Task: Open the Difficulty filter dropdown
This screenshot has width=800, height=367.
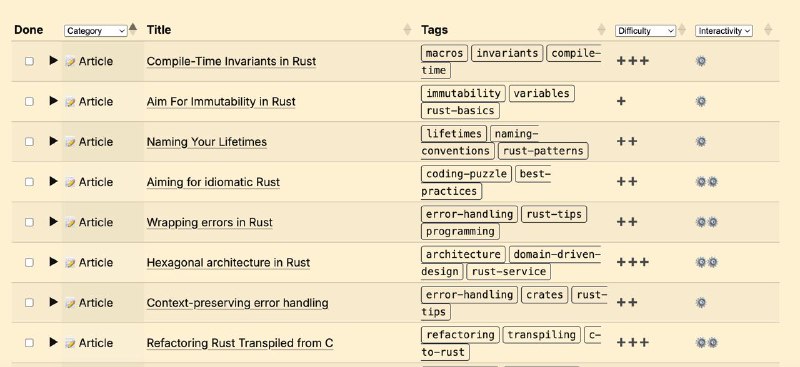Action: (x=645, y=31)
